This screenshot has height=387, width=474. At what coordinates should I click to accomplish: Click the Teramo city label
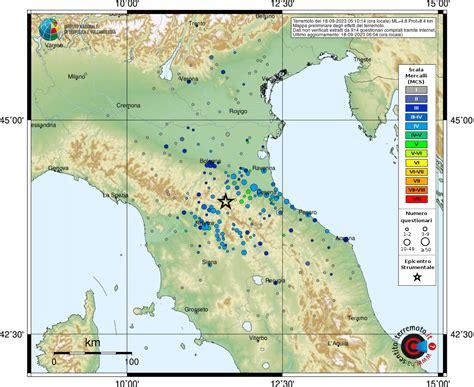358,318
